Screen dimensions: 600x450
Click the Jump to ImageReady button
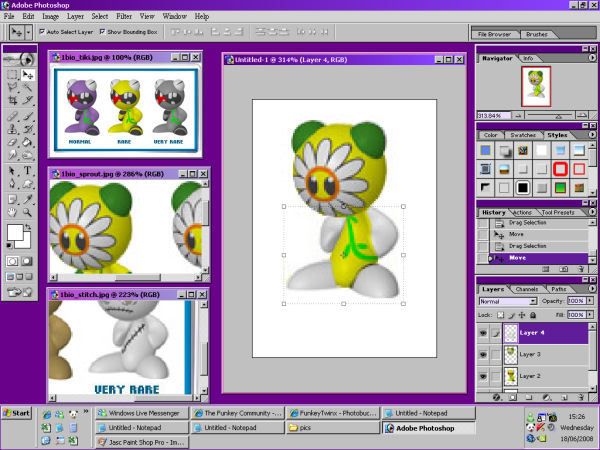click(20, 292)
